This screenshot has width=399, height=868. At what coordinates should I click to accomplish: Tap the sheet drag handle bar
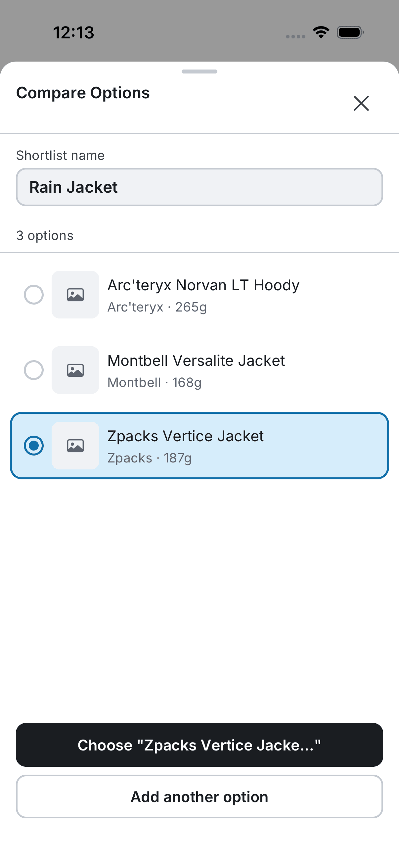tap(199, 72)
